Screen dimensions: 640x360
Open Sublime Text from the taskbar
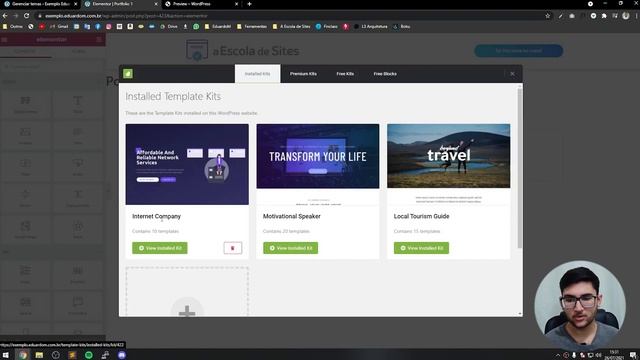coord(72,355)
